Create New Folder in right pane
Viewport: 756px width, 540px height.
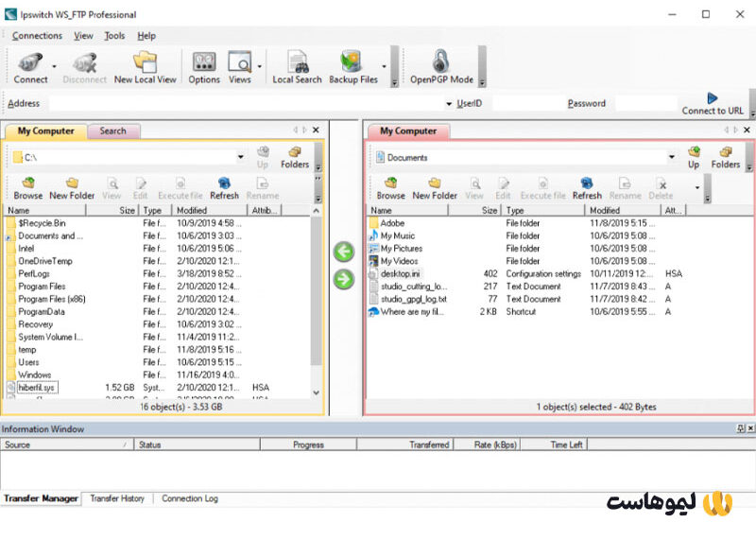point(435,189)
